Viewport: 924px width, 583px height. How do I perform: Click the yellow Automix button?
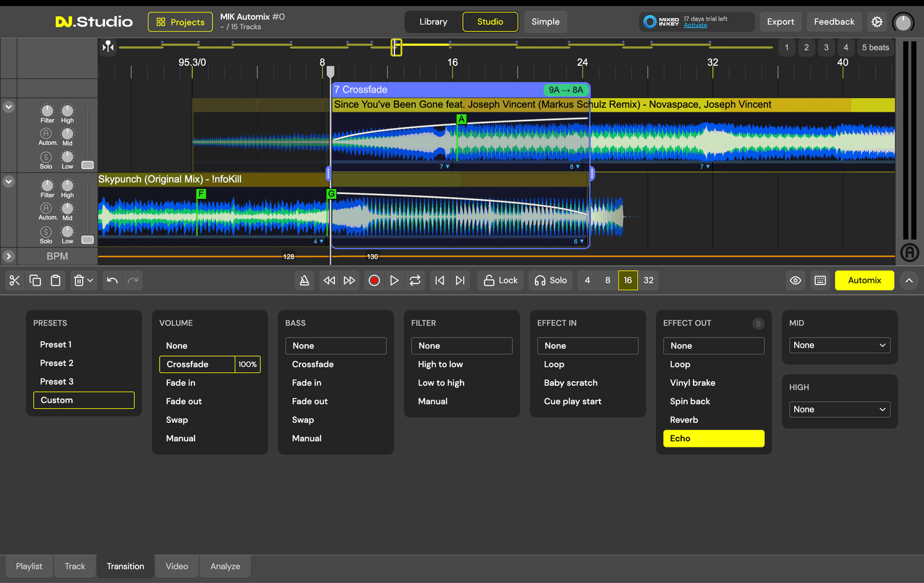(864, 280)
